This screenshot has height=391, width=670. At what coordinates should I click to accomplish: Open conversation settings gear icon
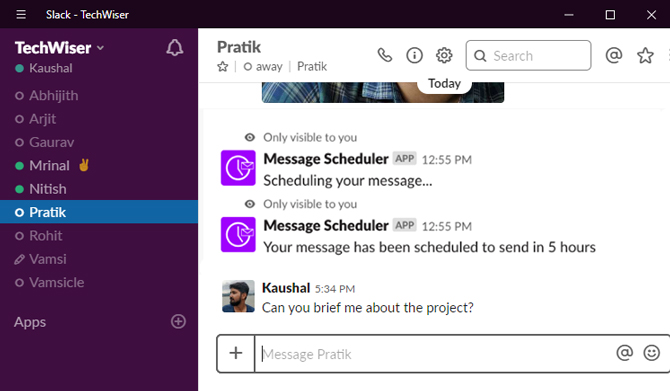[444, 55]
